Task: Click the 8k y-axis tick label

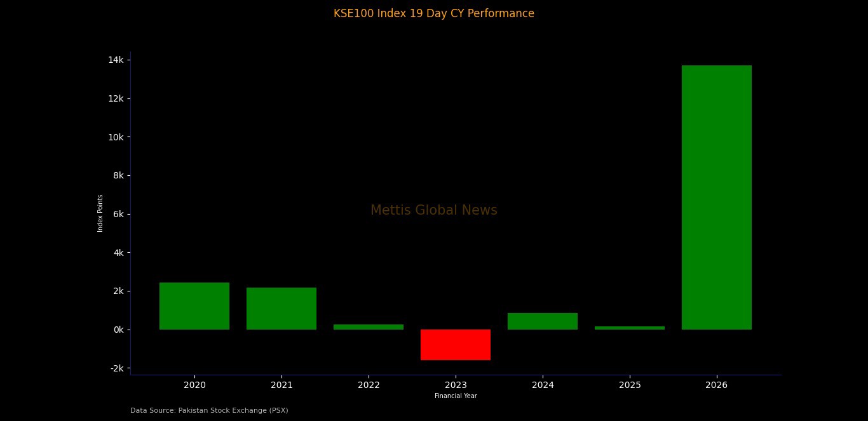Action: (119, 175)
